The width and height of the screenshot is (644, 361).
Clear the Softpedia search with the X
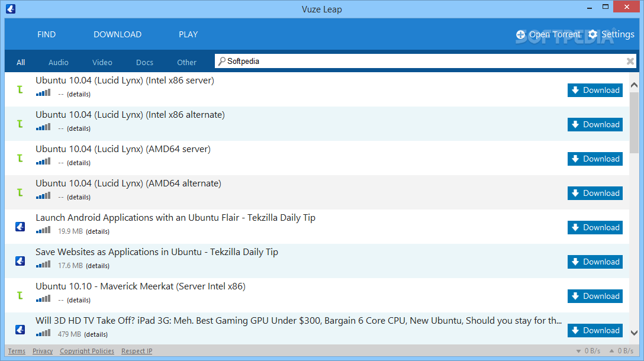630,61
